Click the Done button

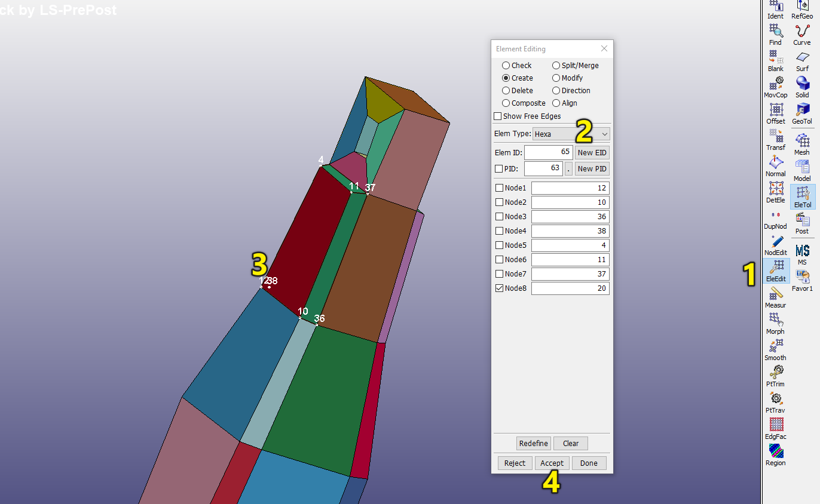pyautogui.click(x=589, y=463)
